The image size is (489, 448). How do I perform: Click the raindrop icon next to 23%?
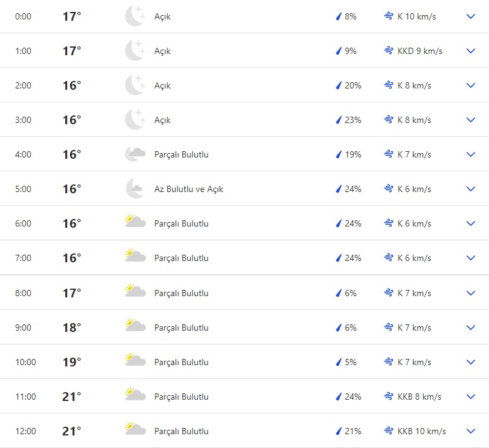pyautogui.click(x=339, y=120)
